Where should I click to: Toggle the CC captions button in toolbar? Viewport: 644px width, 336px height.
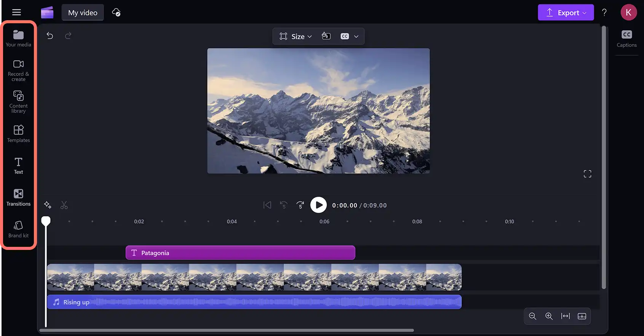tap(345, 36)
